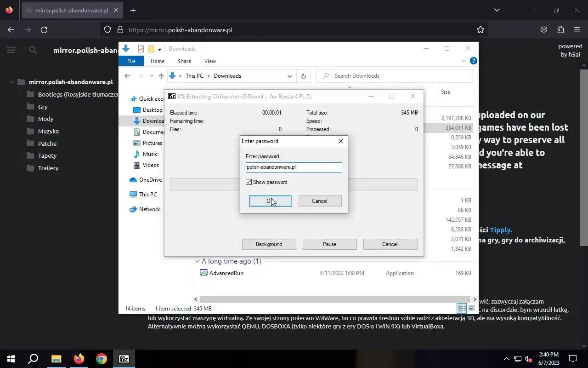Open the Patche folder in site tree
This screenshot has width=588, height=368.
pos(47,144)
